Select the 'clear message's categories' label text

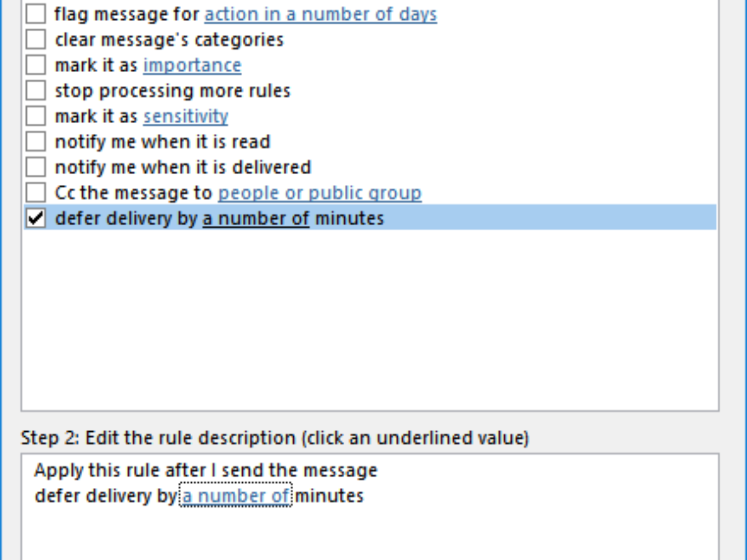(x=169, y=40)
